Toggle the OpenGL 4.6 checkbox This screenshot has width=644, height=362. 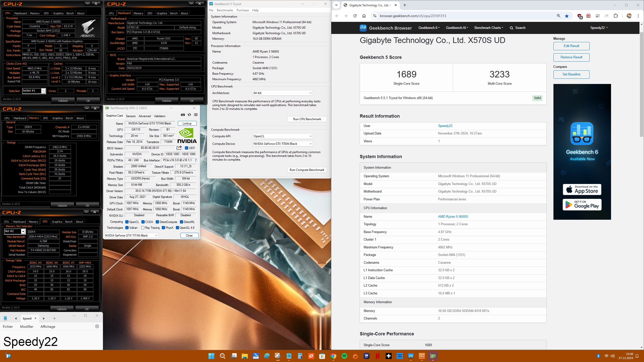[177, 228]
